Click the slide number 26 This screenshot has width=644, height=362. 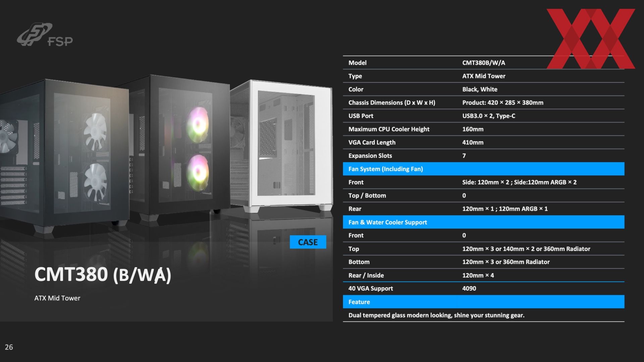[x=9, y=347]
